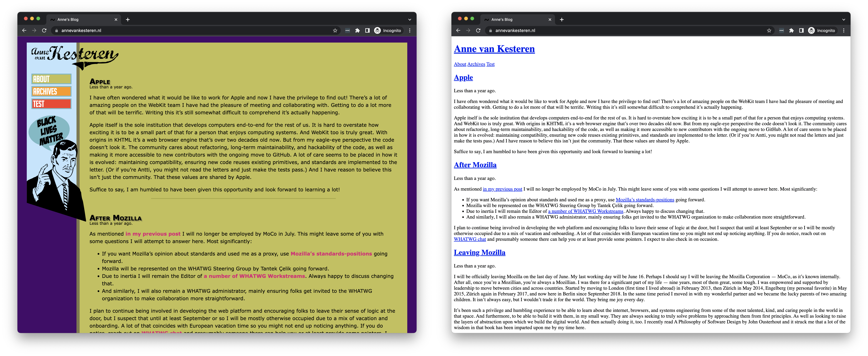Click red TEST sidebar button
The image size is (868, 356).
pyautogui.click(x=51, y=104)
